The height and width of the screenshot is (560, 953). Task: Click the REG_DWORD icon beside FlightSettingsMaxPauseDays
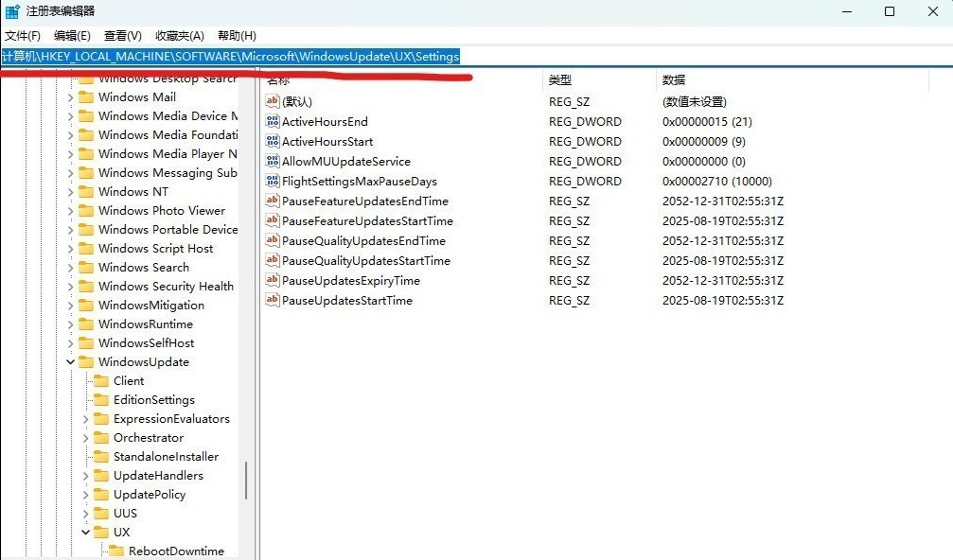coord(272,181)
